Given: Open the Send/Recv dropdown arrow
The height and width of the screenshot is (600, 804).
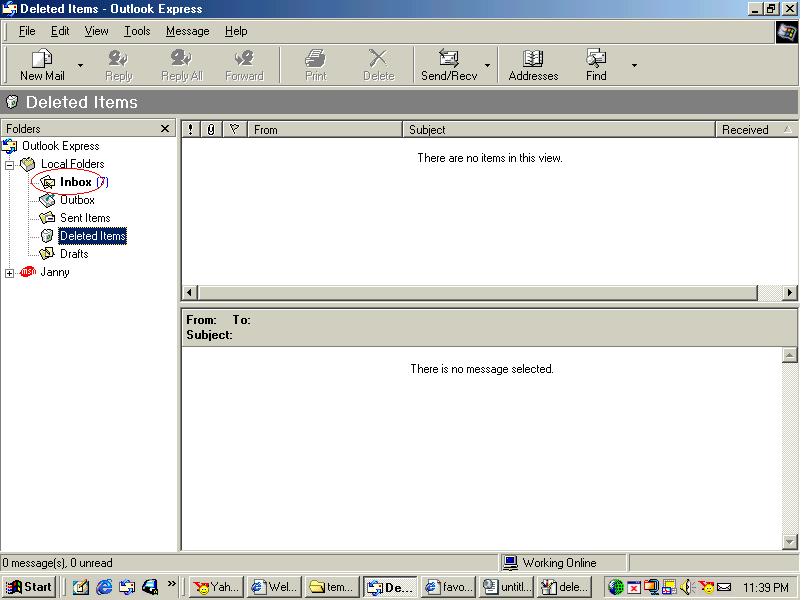Looking at the screenshot, I should pos(488,66).
